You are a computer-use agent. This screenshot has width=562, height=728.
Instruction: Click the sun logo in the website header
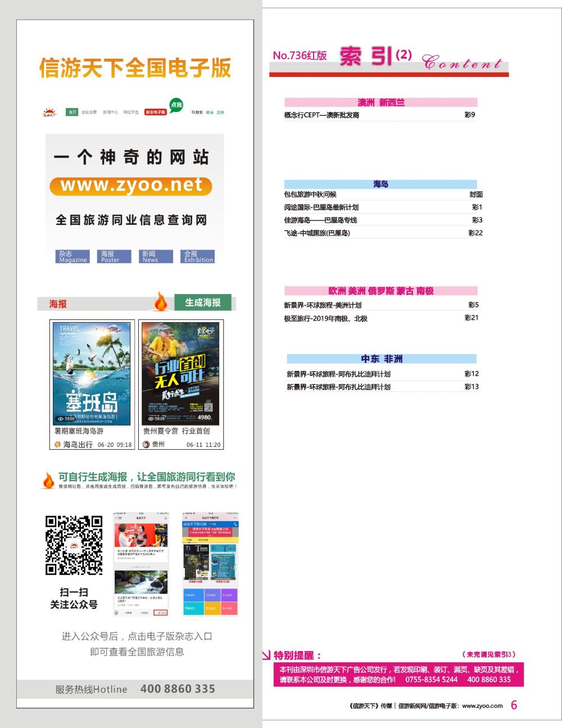coord(50,112)
